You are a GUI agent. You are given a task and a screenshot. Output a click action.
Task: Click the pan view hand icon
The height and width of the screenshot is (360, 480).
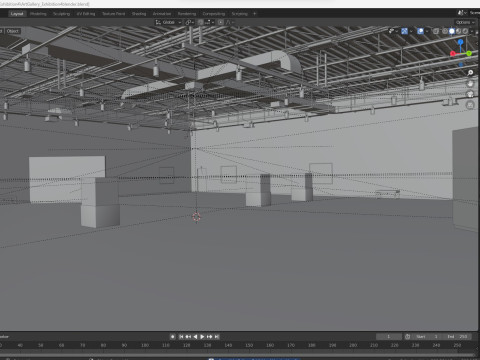470,83
